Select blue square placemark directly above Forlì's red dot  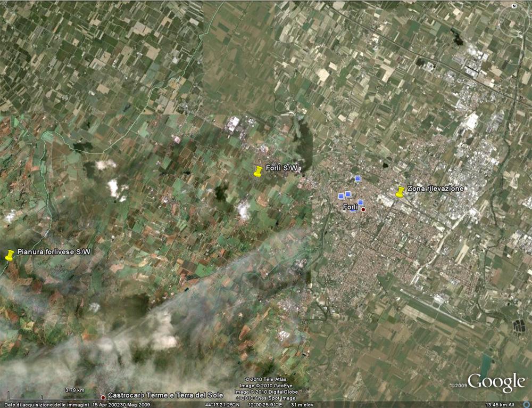click(361, 202)
